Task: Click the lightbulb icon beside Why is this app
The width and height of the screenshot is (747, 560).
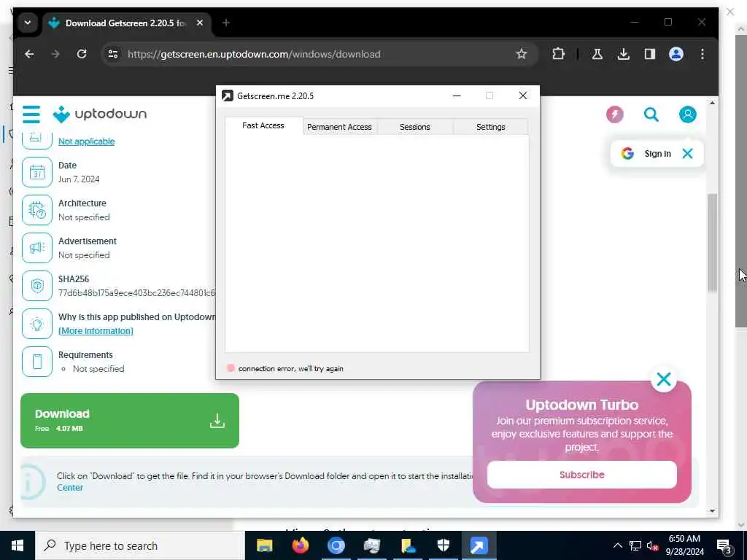Action: click(x=37, y=324)
